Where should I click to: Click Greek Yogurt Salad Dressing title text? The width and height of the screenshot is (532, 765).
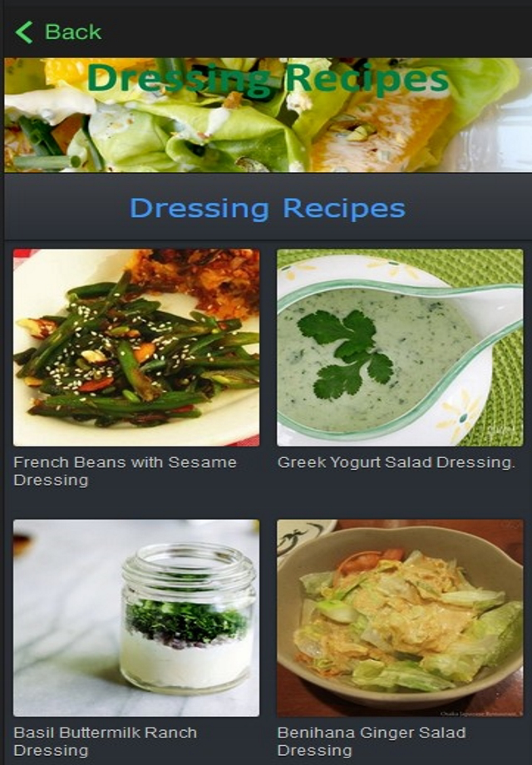(396, 462)
